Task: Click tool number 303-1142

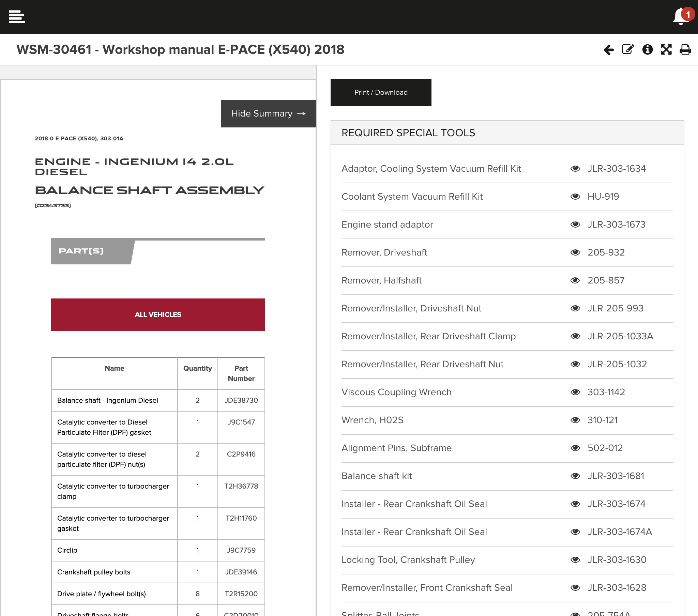Action: pos(606,393)
